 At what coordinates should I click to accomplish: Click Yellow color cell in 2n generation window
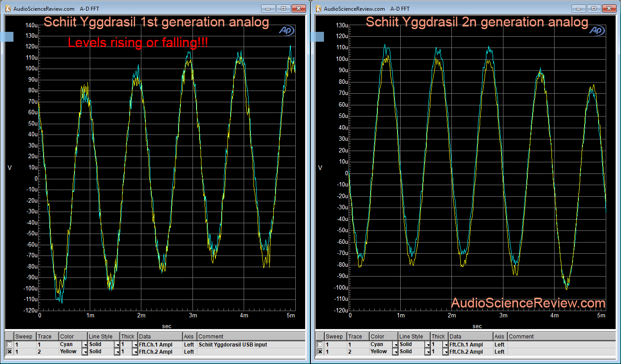coord(380,352)
